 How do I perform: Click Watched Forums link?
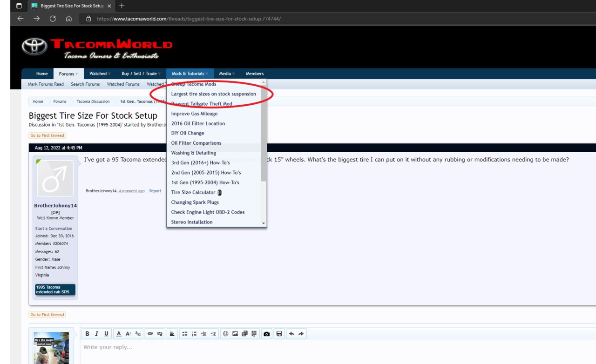(x=123, y=84)
